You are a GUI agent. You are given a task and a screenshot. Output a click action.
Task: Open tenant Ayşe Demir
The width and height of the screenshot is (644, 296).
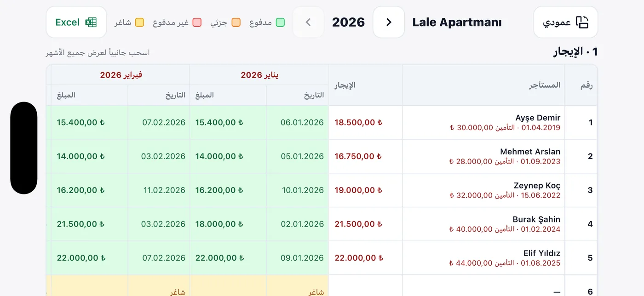pos(538,118)
